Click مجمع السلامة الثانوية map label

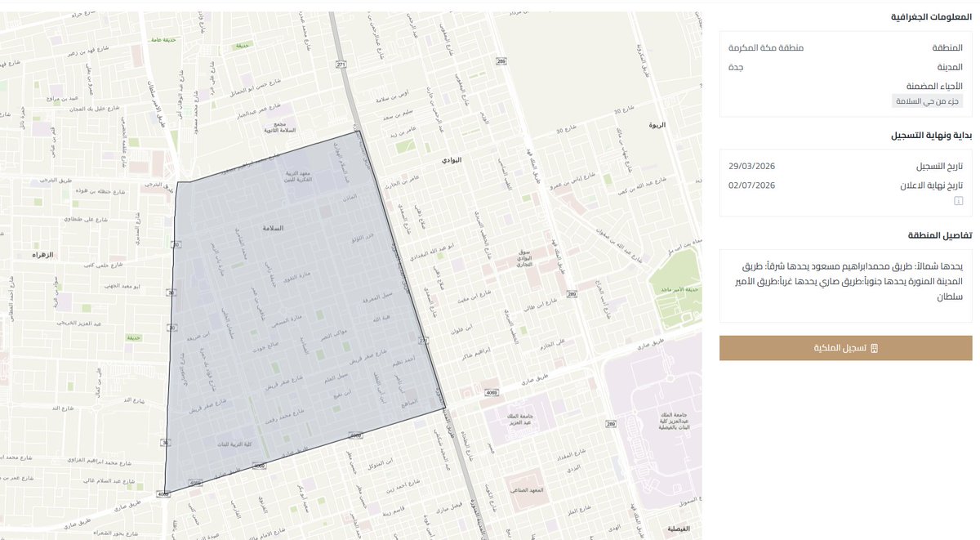(281, 127)
